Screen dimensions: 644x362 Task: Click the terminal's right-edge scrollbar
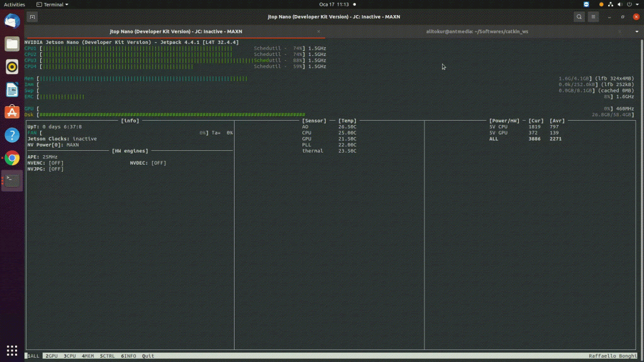tap(641, 199)
